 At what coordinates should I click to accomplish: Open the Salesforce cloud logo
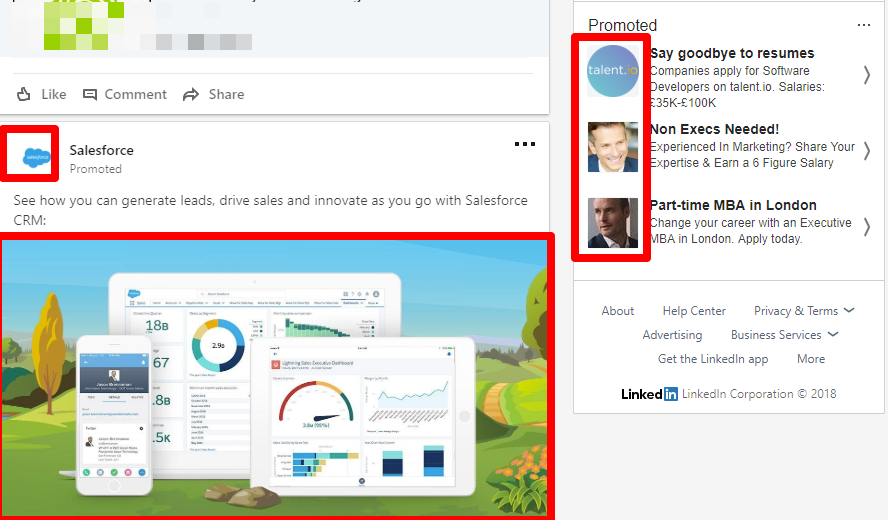pos(37,156)
